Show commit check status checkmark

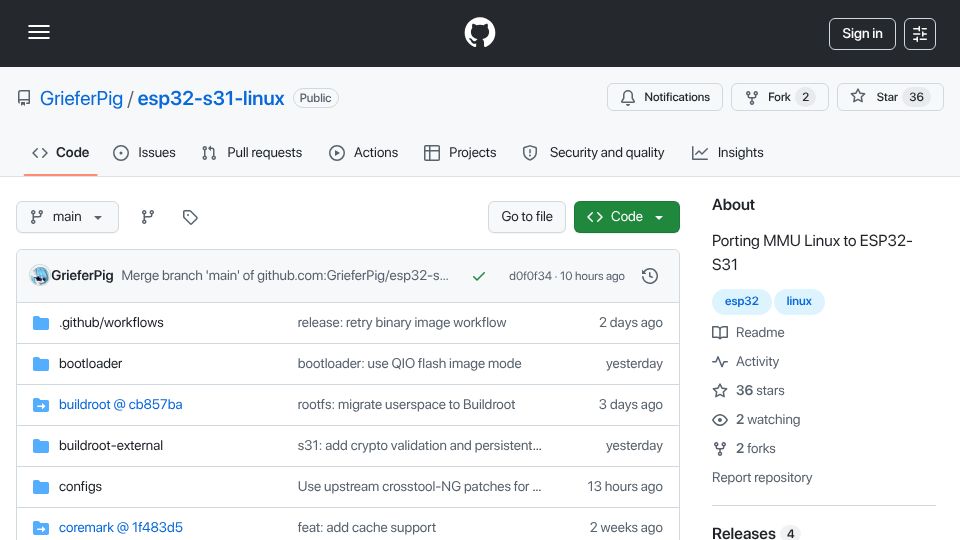pyautogui.click(x=479, y=276)
